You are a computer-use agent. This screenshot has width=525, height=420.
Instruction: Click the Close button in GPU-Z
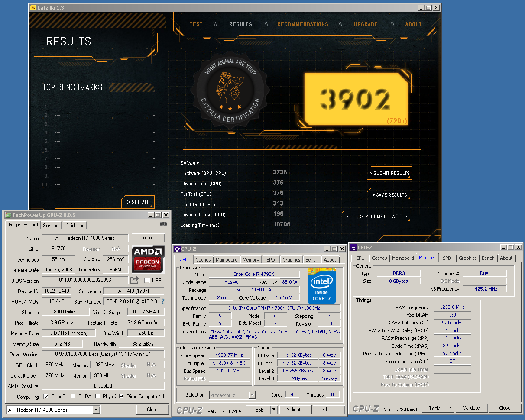pos(152,410)
